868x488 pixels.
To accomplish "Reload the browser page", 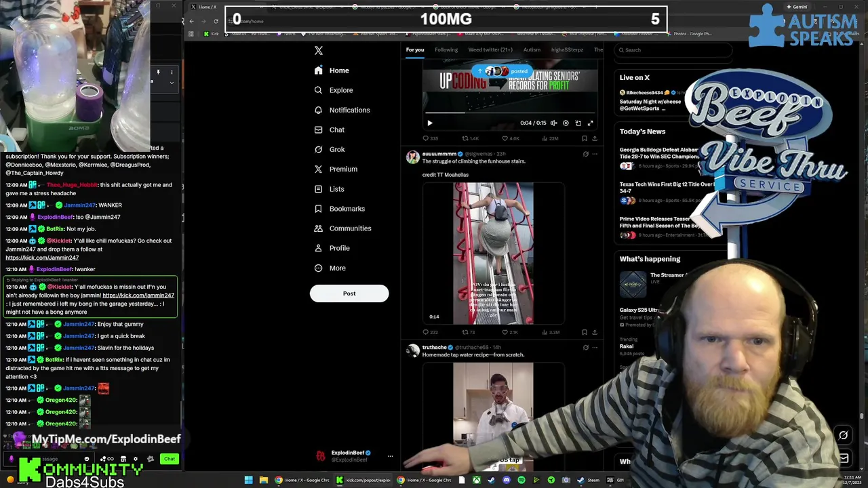I will click(x=216, y=21).
